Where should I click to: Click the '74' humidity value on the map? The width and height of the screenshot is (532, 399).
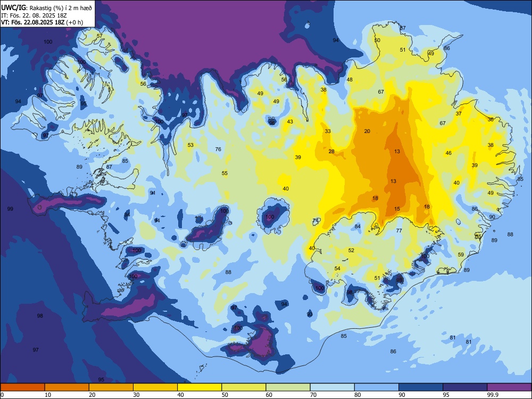[315, 221]
